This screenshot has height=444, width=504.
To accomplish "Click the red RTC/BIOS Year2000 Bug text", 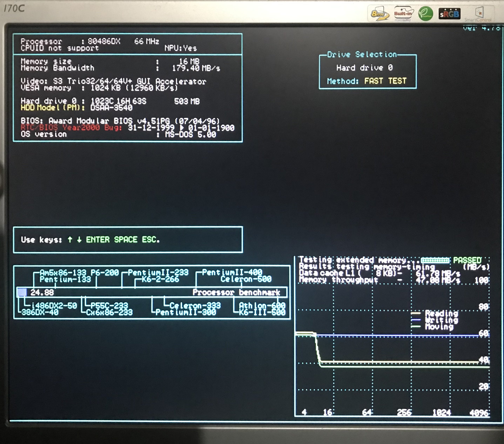I will (x=71, y=127).
